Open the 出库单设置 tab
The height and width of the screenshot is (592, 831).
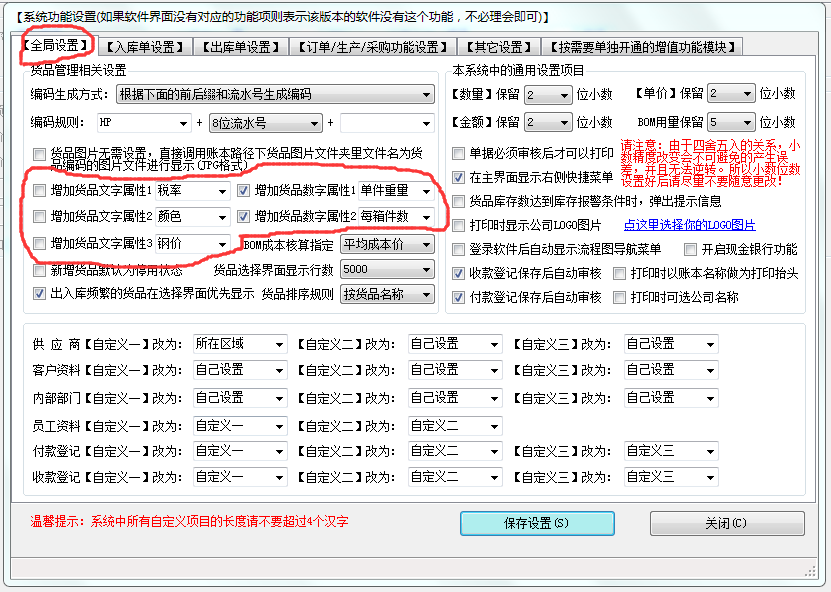point(239,47)
